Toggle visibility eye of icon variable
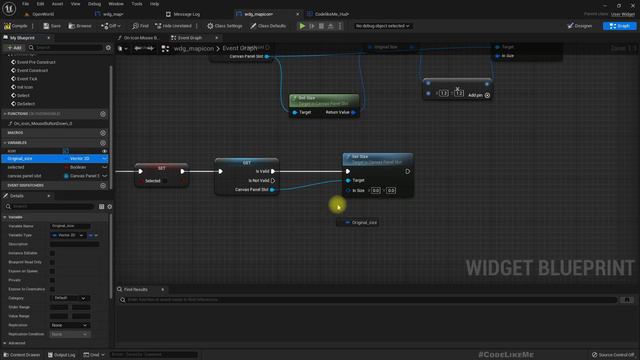This screenshot has width=640, height=360. (x=104, y=151)
